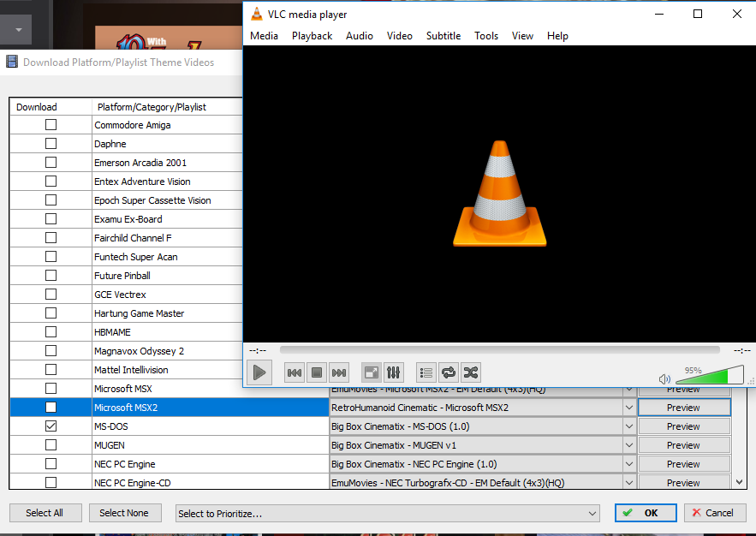Screen dimensions: 756x536
Task: Select the Magnavox Odyssey 2 row
Action: pyautogui.click(x=126, y=351)
